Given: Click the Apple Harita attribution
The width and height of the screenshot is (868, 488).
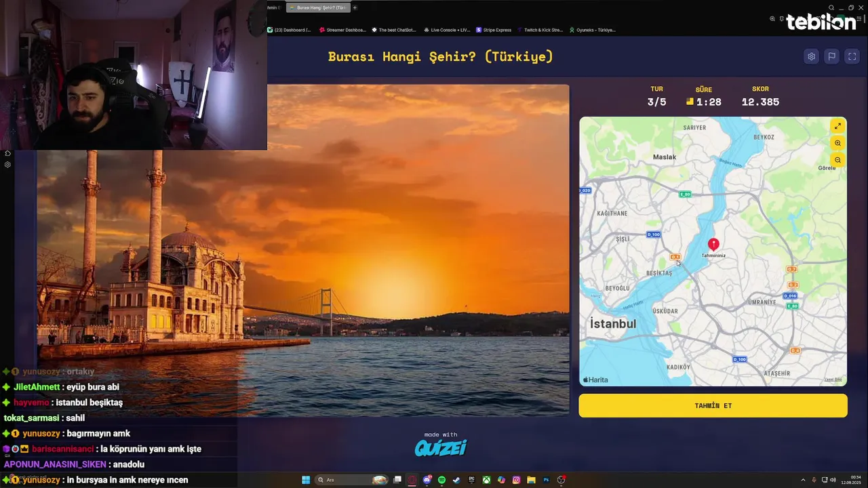Looking at the screenshot, I should point(595,380).
